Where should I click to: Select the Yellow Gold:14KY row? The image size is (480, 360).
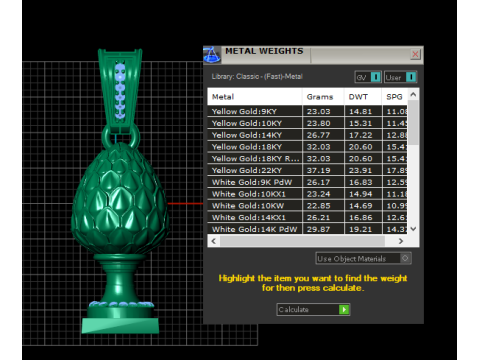[x=307, y=135]
